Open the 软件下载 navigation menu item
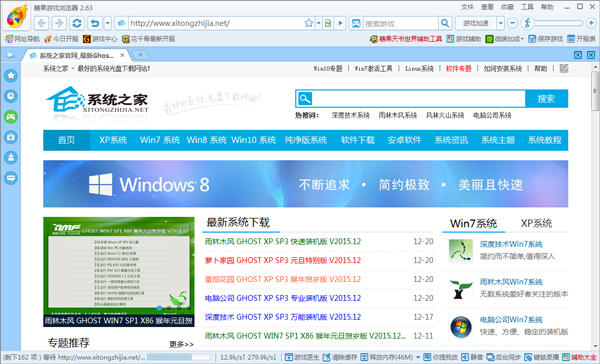The width and height of the screenshot is (600, 364). tap(357, 140)
